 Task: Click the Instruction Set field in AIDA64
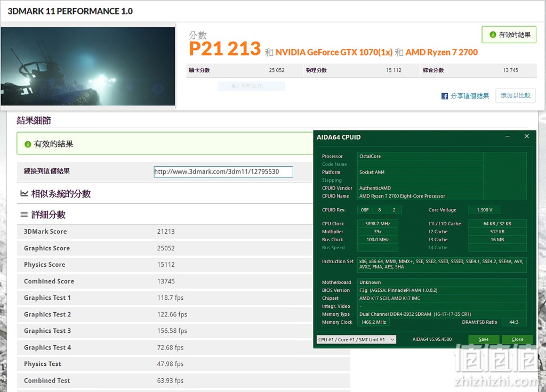[441, 264]
